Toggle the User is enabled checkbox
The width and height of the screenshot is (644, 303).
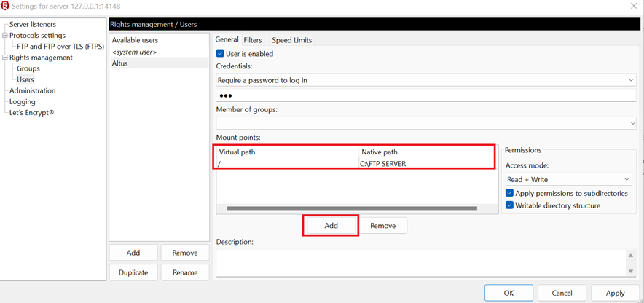coord(220,54)
